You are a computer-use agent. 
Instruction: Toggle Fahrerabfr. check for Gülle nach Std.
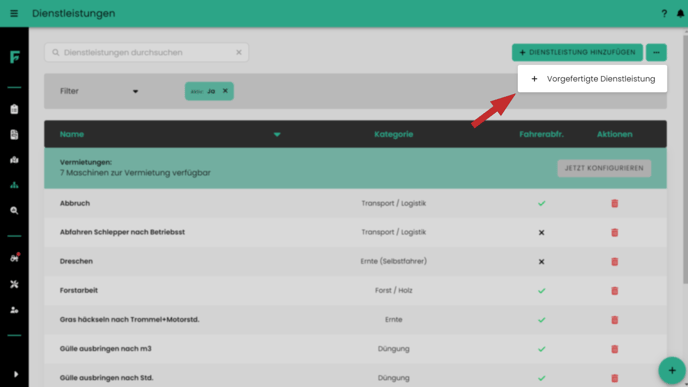click(541, 378)
